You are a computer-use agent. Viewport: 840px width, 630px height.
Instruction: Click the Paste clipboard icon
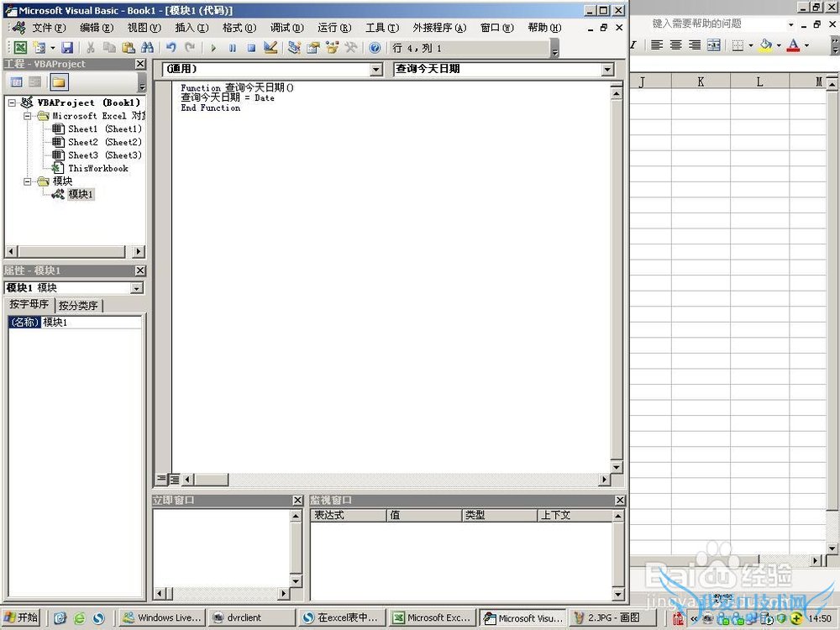(x=128, y=48)
